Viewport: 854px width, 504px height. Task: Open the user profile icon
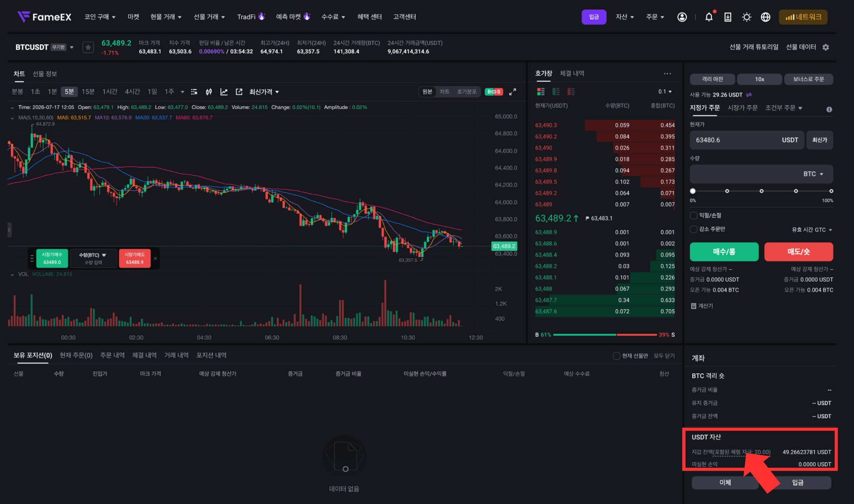pos(682,17)
